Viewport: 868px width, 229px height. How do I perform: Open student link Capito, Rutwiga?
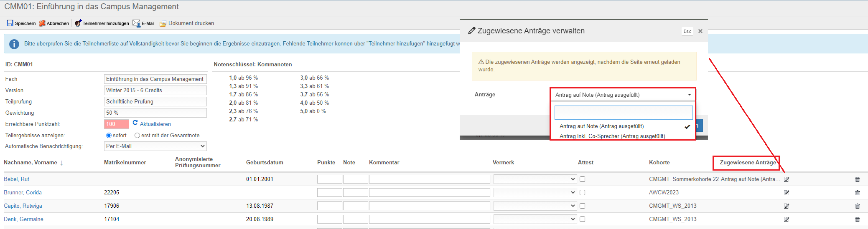pyautogui.click(x=23, y=206)
